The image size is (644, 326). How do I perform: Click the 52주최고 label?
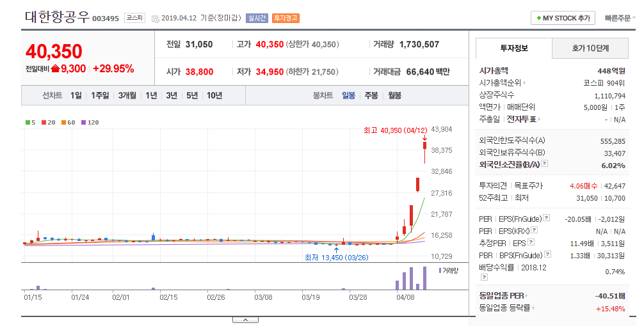tap(494, 198)
